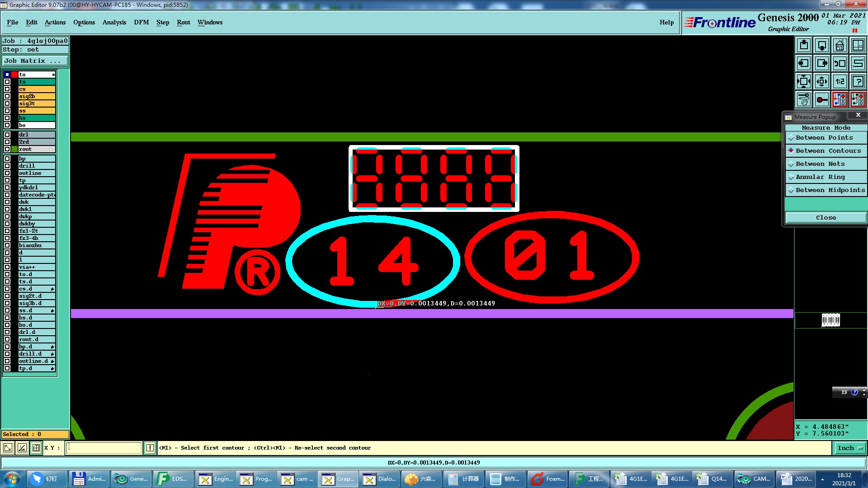Viewport: 868px width, 488px height.
Task: Click the 1:2 scale icon
Action: coord(840,81)
